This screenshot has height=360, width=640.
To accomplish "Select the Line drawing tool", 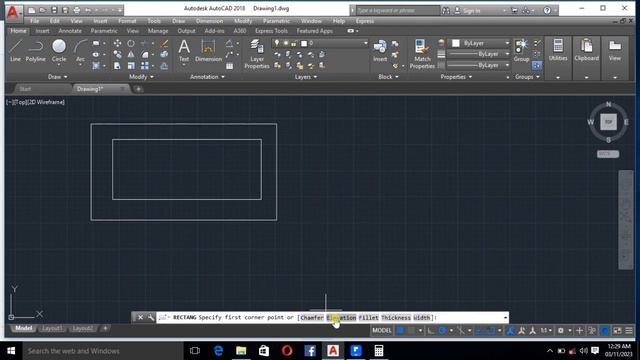I will coord(15,51).
